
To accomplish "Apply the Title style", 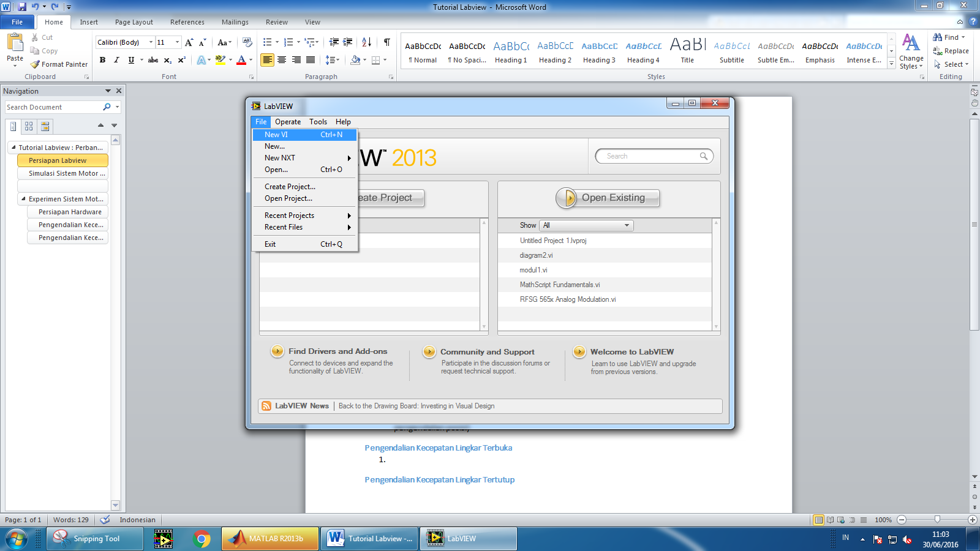I will tap(687, 51).
